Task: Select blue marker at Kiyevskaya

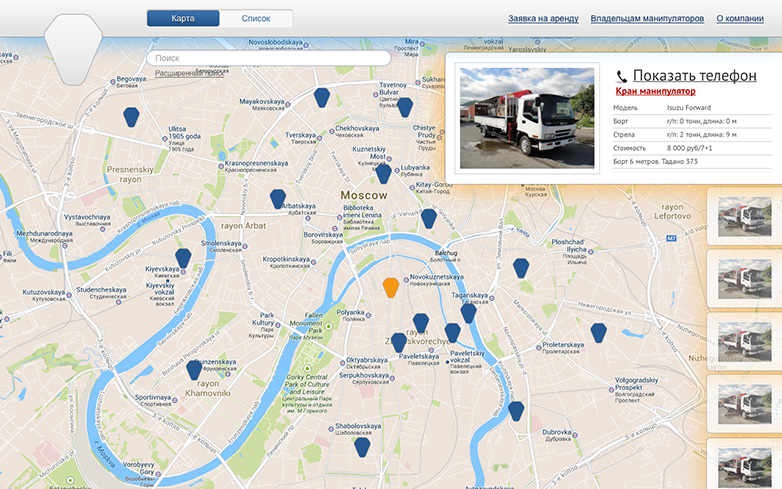Action: tap(183, 258)
